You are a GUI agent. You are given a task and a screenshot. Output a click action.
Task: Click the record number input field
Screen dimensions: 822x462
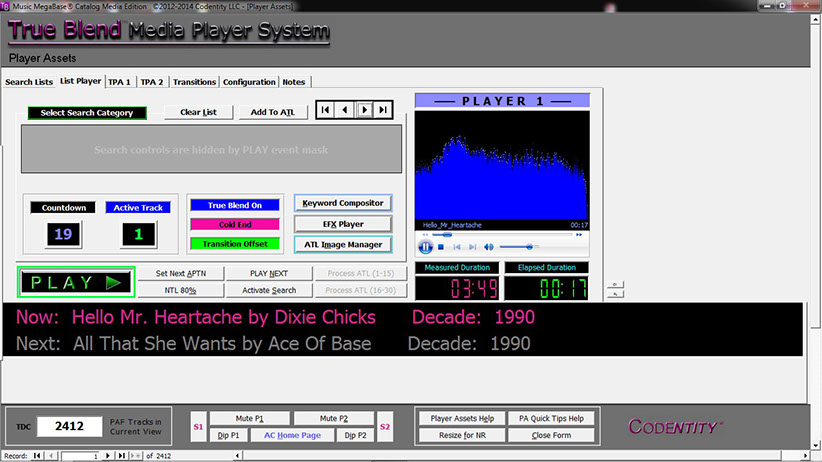(x=80, y=456)
